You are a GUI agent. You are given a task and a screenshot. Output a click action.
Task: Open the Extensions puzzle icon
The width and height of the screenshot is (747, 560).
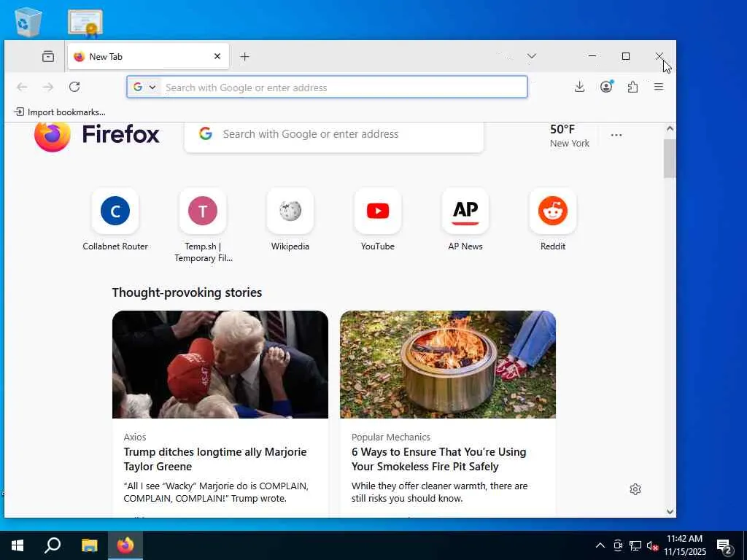tap(632, 87)
